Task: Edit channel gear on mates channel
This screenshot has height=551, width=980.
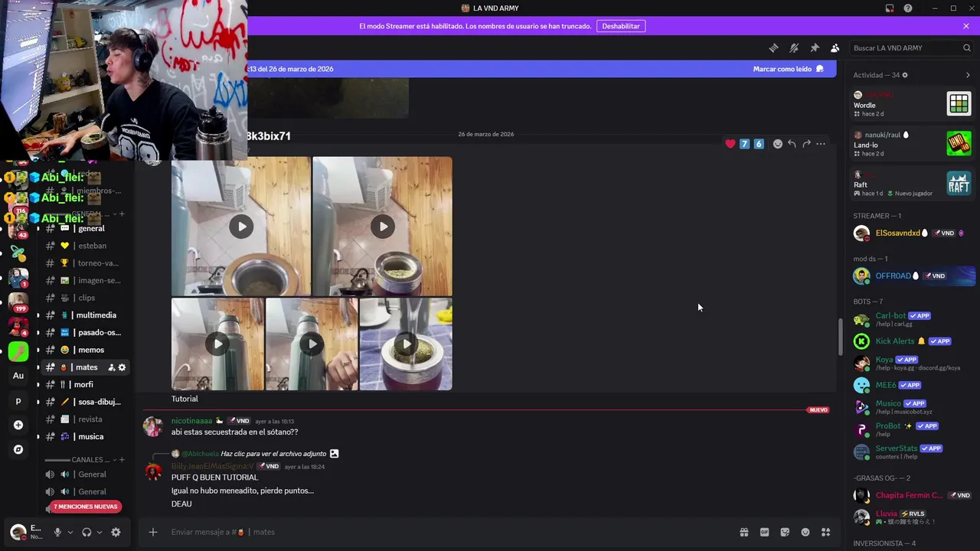Action: tap(122, 367)
